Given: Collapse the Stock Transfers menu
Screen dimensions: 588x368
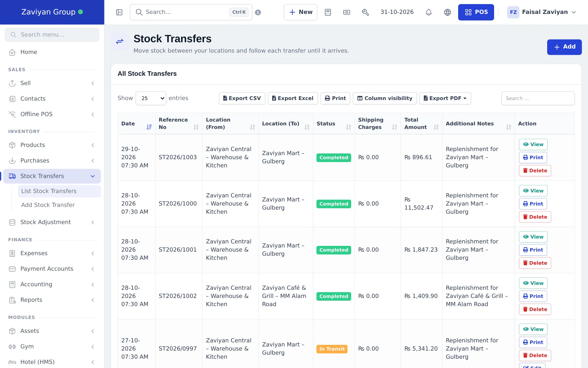Looking at the screenshot, I should (52, 176).
